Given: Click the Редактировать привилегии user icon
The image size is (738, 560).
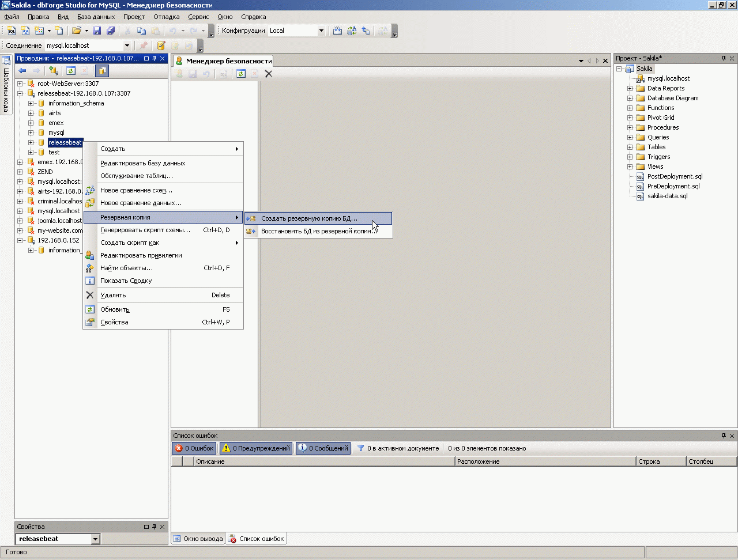Looking at the screenshot, I should coord(89,255).
